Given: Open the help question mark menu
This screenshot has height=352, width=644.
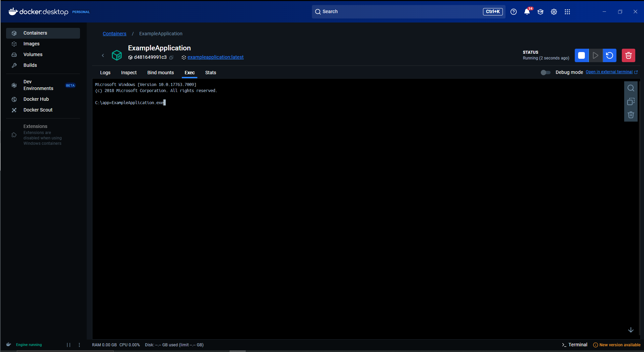Looking at the screenshot, I should point(513,12).
